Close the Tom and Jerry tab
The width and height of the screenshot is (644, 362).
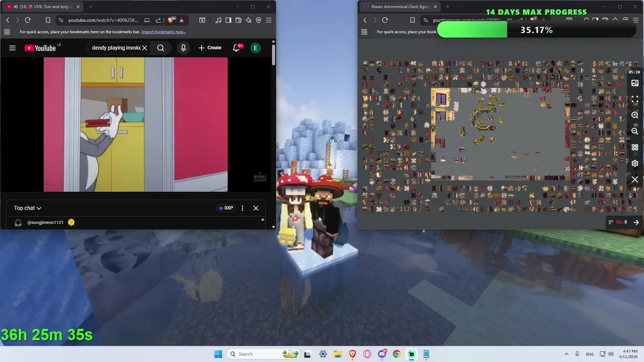[x=78, y=7]
